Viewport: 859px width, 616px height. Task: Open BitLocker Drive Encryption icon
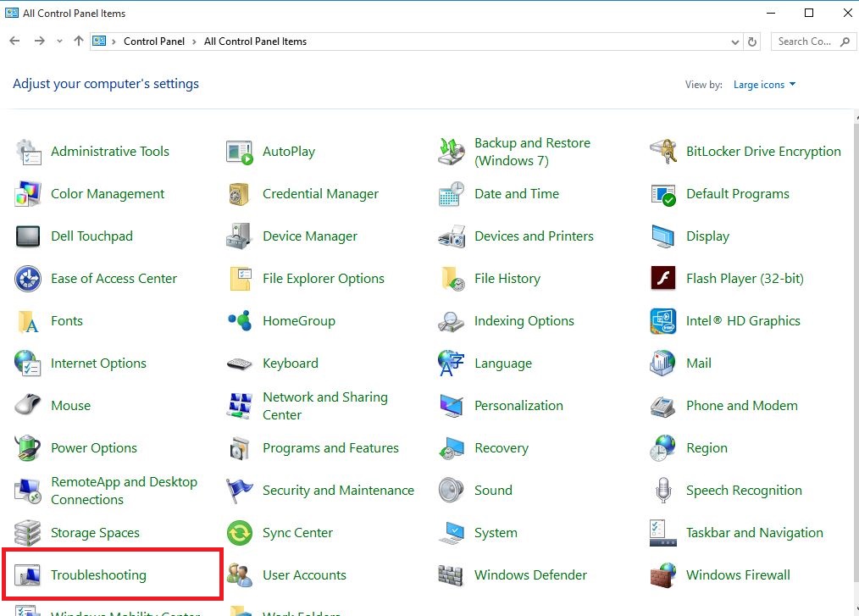pos(662,152)
